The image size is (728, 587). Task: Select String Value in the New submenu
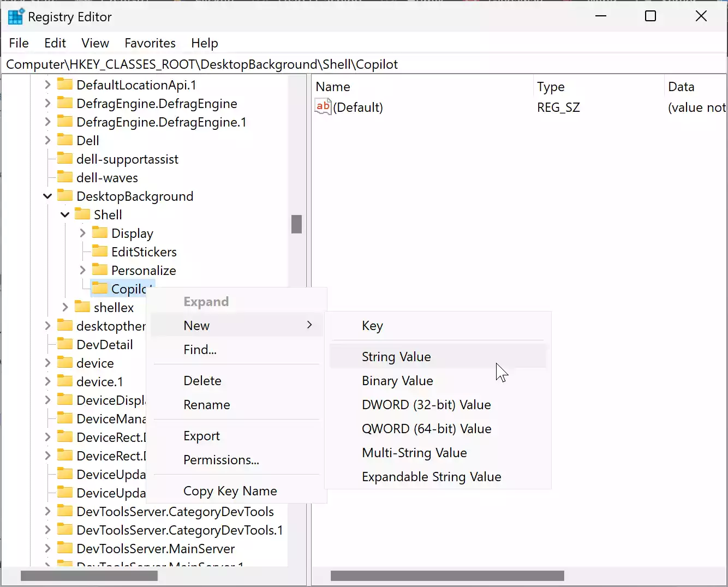point(438,357)
